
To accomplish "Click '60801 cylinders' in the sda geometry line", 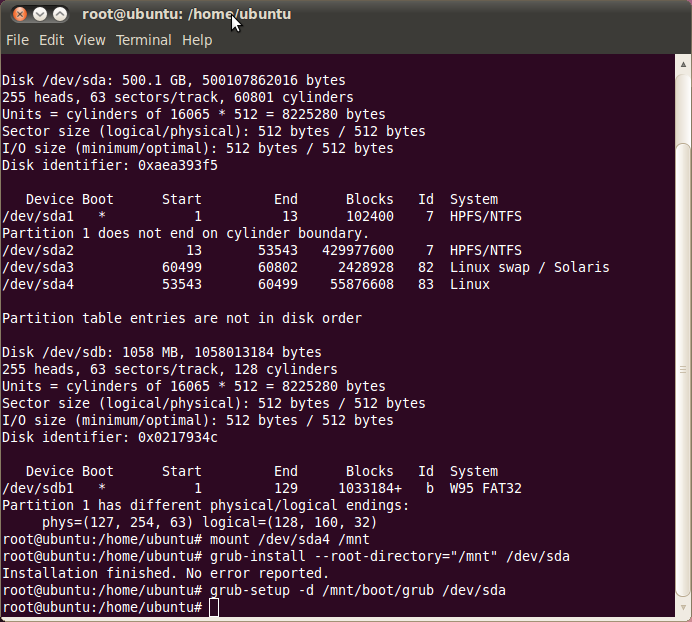I will 294,98.
